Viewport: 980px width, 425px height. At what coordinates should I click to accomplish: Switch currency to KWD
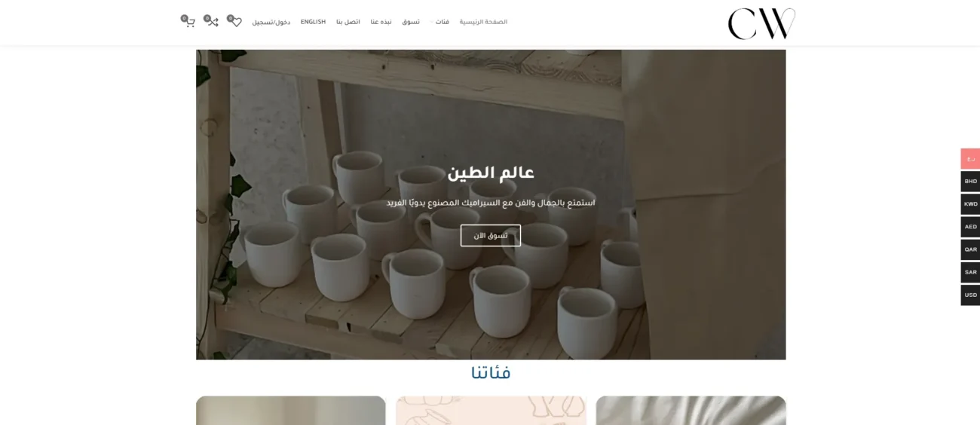tap(970, 204)
